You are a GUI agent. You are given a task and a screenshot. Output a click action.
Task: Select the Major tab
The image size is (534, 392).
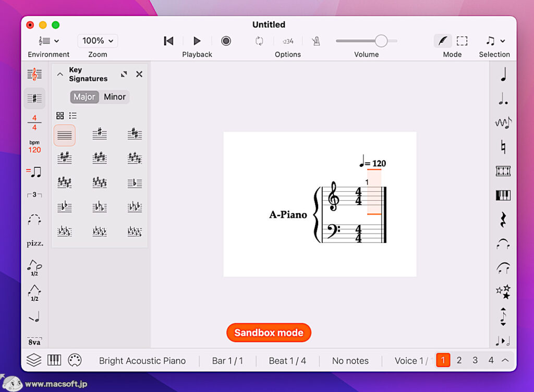pos(84,97)
